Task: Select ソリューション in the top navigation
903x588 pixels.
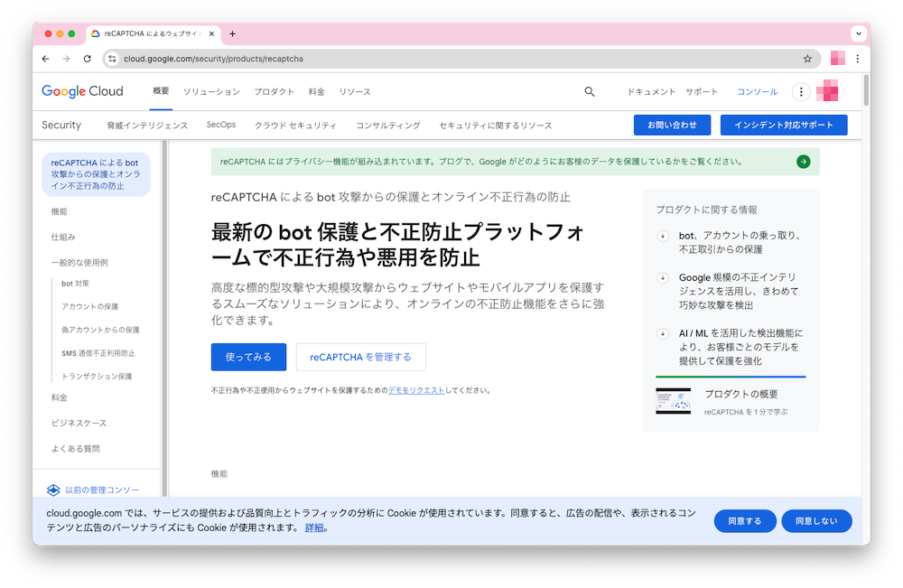Action: click(x=211, y=91)
